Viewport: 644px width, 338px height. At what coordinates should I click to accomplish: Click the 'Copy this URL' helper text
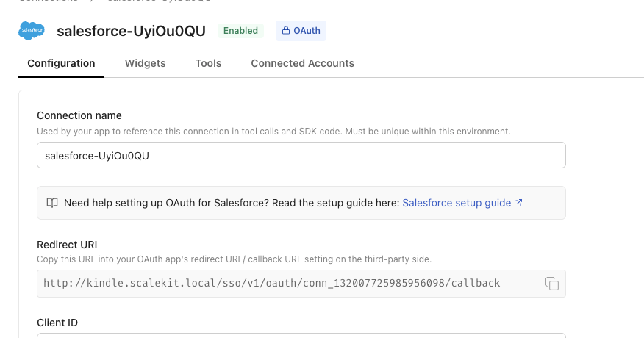pos(234,259)
